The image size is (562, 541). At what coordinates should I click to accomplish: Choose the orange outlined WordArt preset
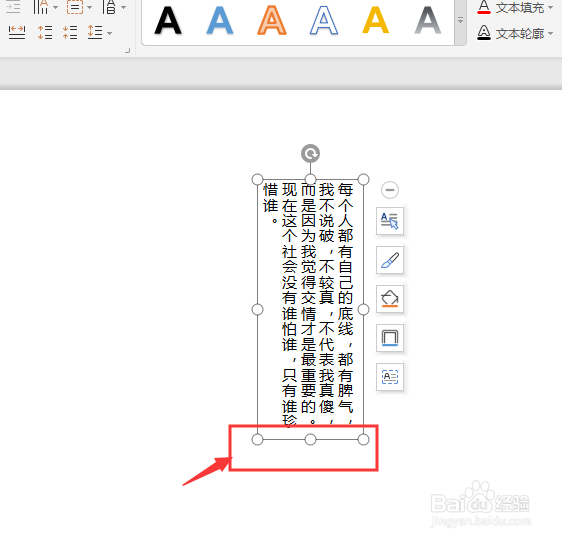[x=272, y=21]
